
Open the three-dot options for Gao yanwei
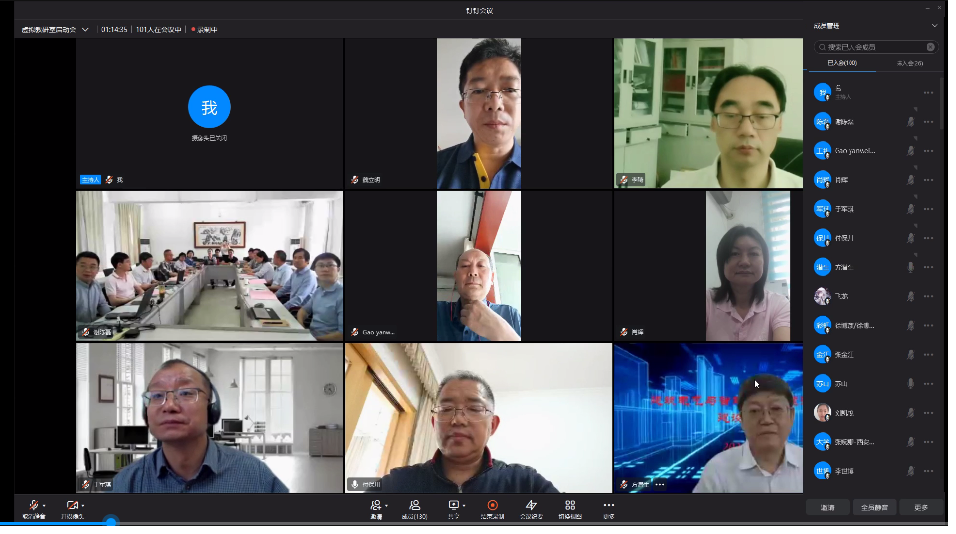928,151
